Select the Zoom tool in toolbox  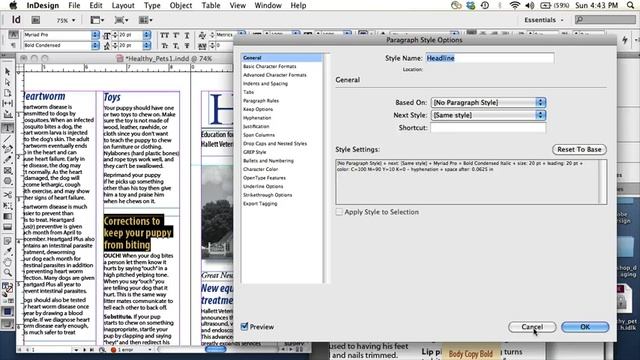(7, 273)
